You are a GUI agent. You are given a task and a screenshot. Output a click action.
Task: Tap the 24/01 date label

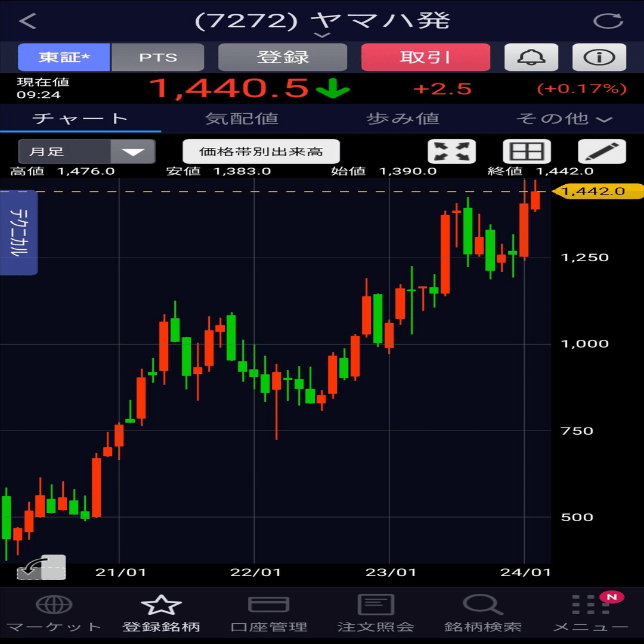click(x=525, y=572)
